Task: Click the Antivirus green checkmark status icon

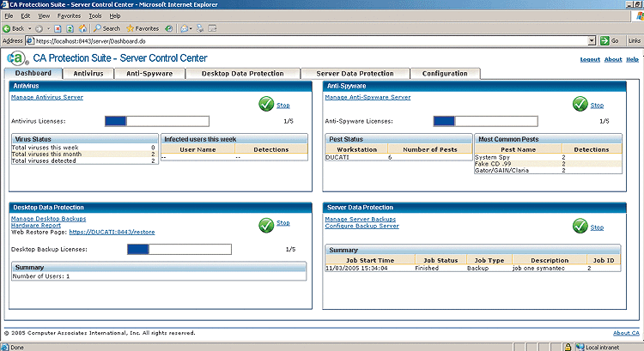Action: [x=266, y=104]
